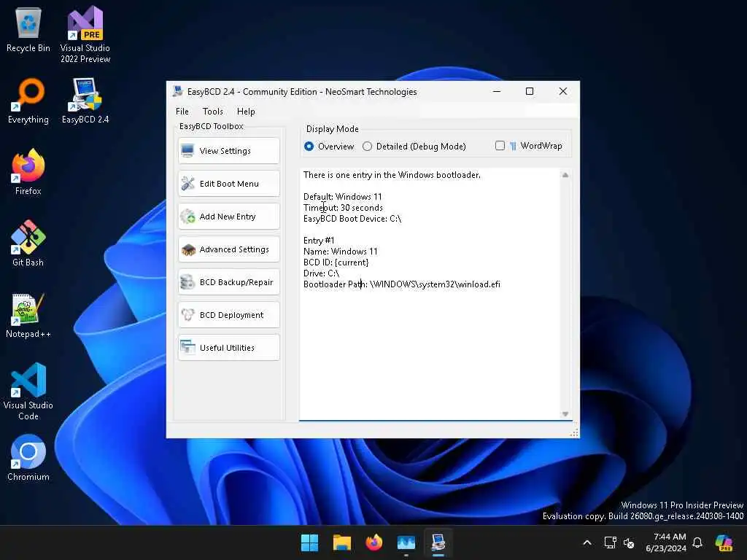Click the scrollbar down arrow in overview pane
This screenshot has height=560, width=747.
click(x=565, y=414)
